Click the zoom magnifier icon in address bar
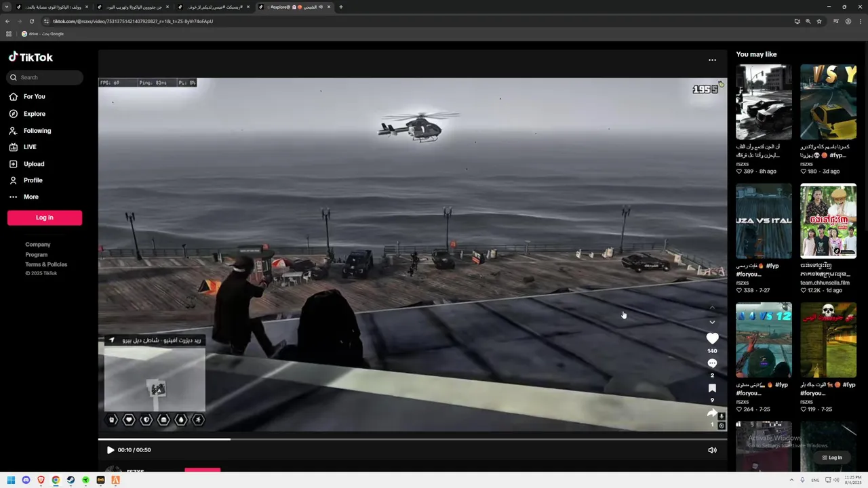The image size is (868, 488). click(x=808, y=21)
